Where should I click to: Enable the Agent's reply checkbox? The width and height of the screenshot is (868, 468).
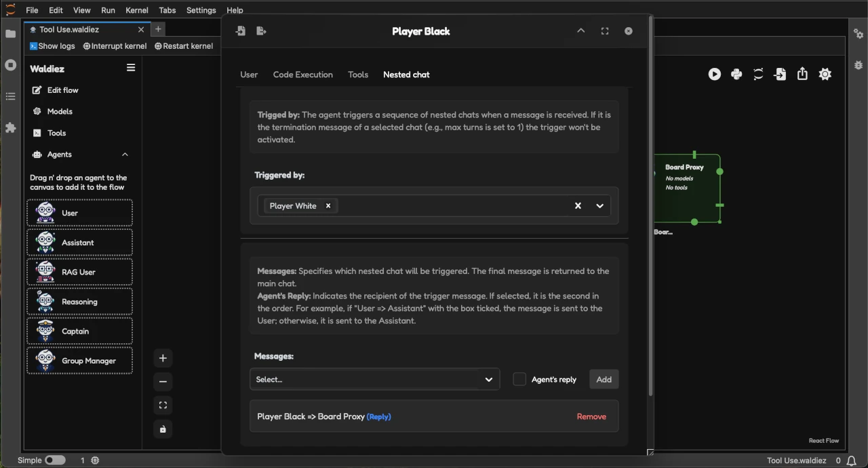pyautogui.click(x=519, y=379)
